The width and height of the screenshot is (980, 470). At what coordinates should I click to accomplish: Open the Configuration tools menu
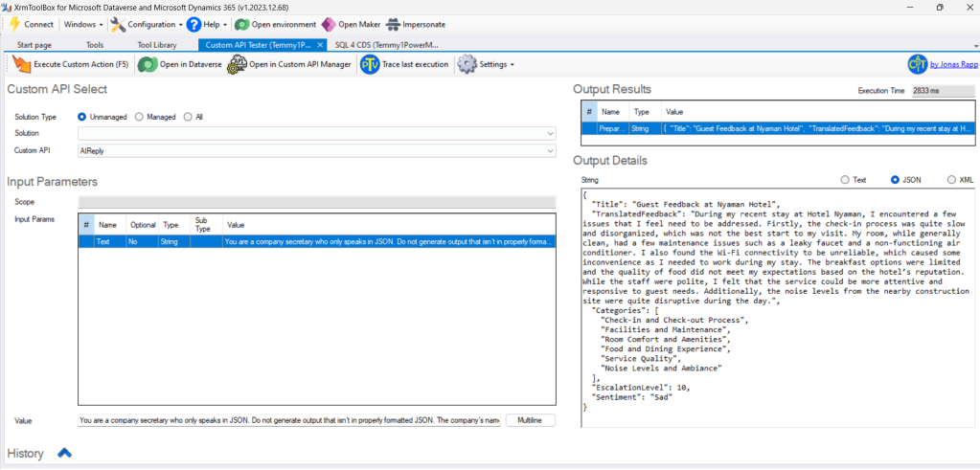point(147,24)
